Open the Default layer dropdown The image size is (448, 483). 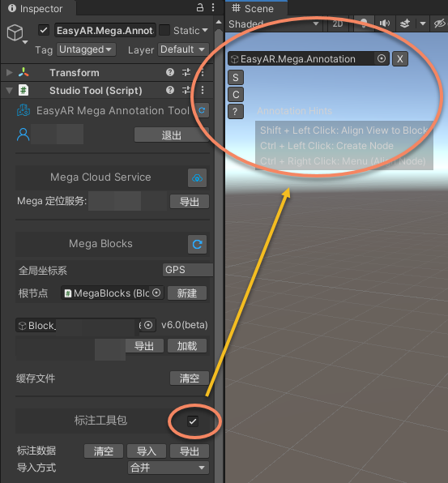pos(183,49)
